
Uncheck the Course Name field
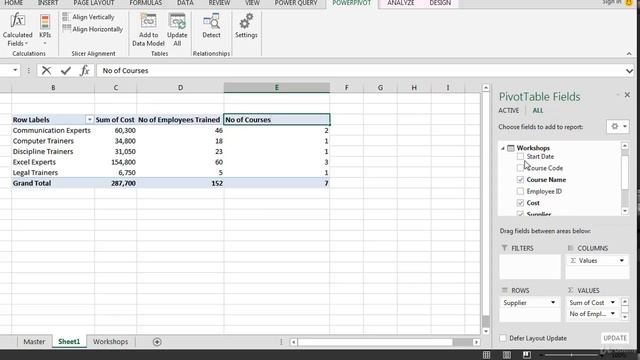tap(520, 180)
